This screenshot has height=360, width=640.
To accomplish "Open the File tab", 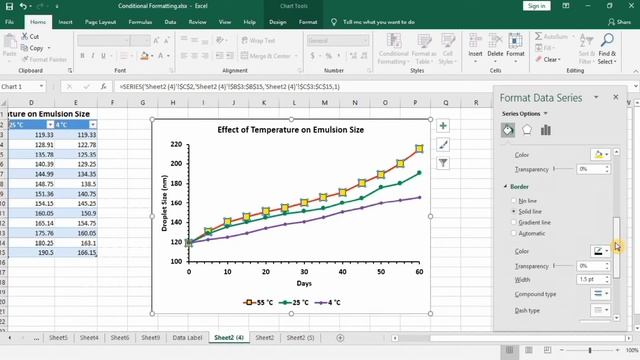I will click(x=9, y=22).
